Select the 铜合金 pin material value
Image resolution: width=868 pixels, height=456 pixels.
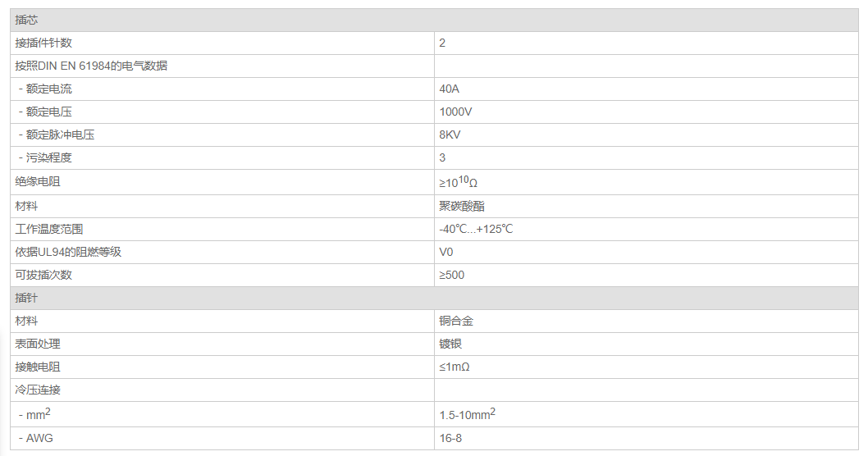[x=456, y=321]
